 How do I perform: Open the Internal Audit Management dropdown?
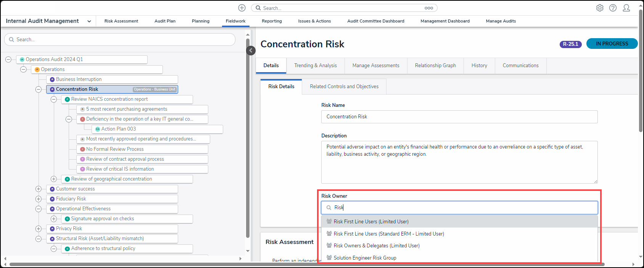[x=89, y=21]
